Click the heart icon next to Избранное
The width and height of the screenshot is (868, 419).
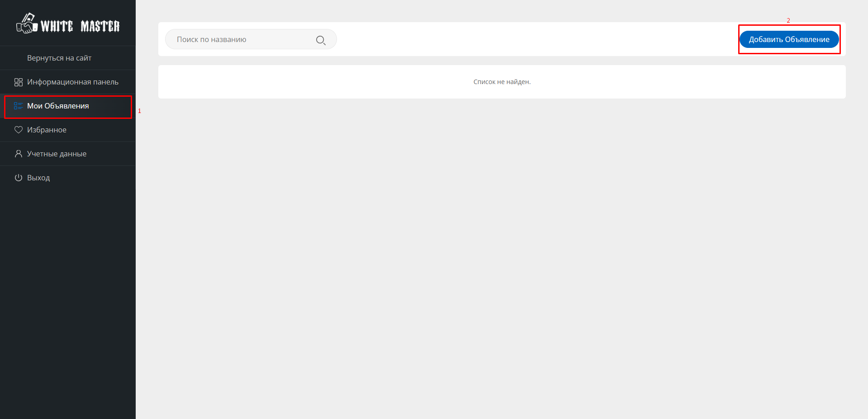tap(19, 130)
